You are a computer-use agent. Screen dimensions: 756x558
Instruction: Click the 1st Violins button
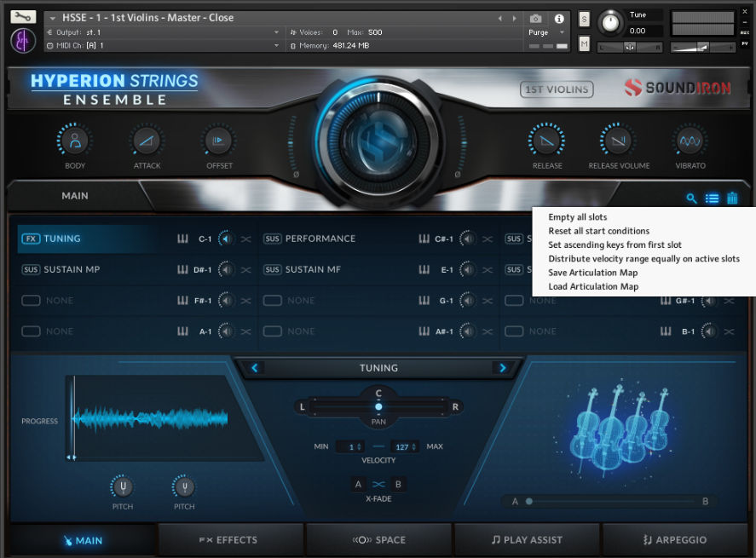coord(557,89)
